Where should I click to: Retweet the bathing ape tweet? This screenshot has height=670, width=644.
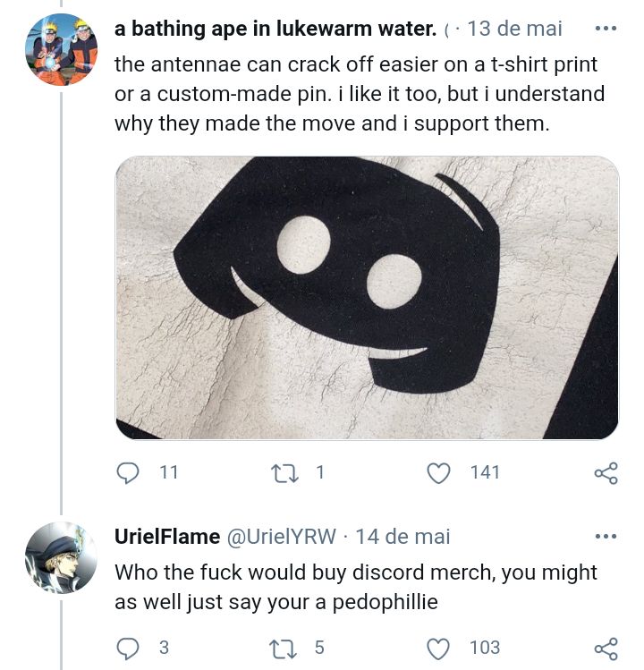284,472
